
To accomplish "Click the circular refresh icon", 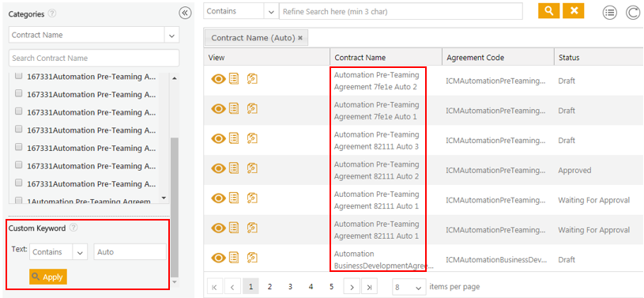I will 633,13.
